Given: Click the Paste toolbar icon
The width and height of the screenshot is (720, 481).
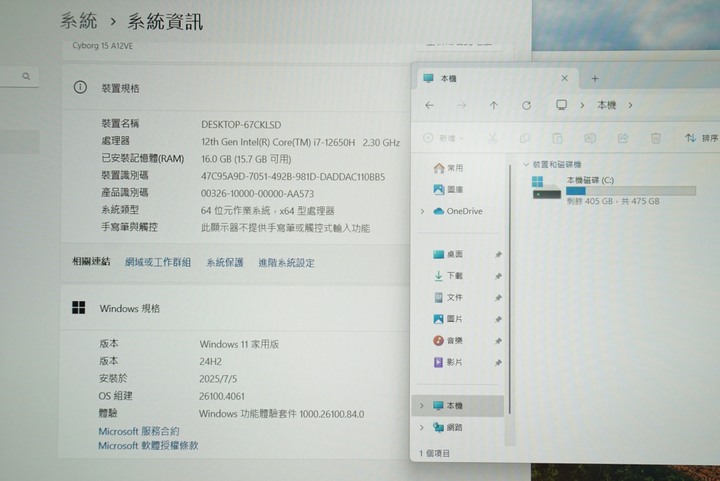Looking at the screenshot, I should 557,138.
